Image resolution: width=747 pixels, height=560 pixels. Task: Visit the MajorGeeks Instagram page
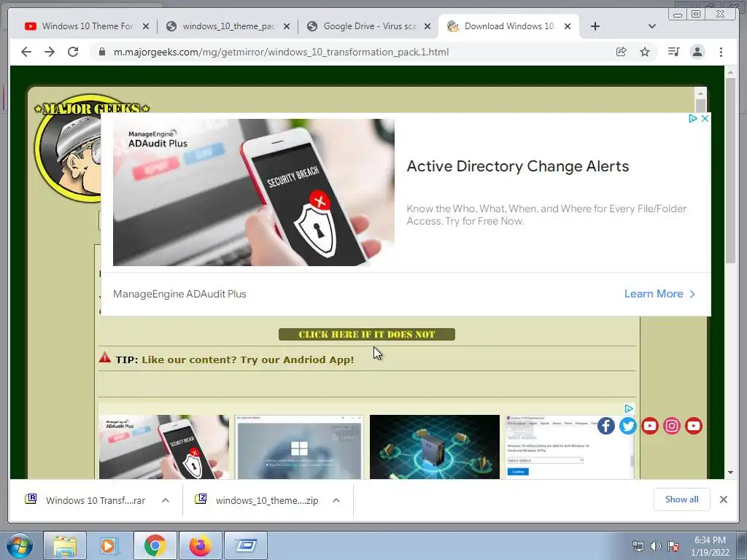coord(672,426)
